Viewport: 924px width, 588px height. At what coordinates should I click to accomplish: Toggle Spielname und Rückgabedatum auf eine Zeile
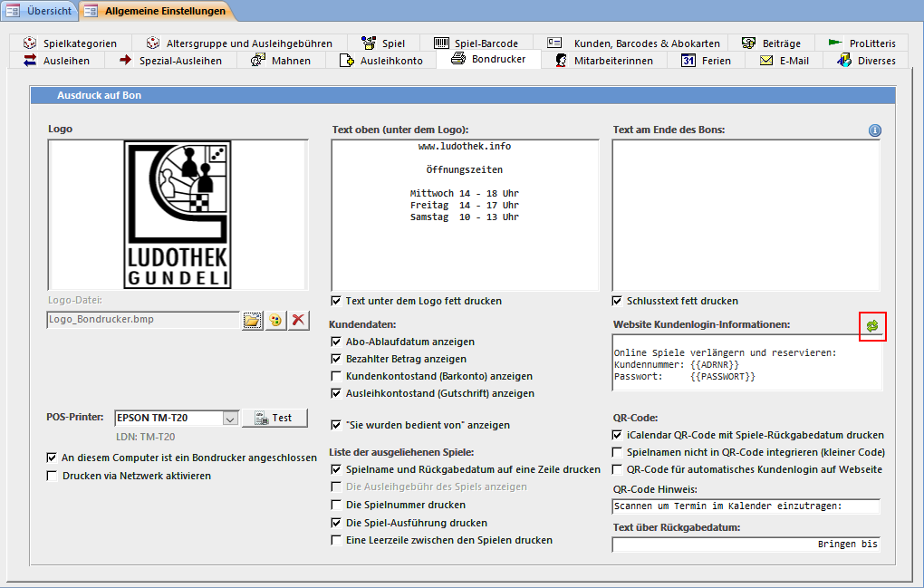[336, 469]
